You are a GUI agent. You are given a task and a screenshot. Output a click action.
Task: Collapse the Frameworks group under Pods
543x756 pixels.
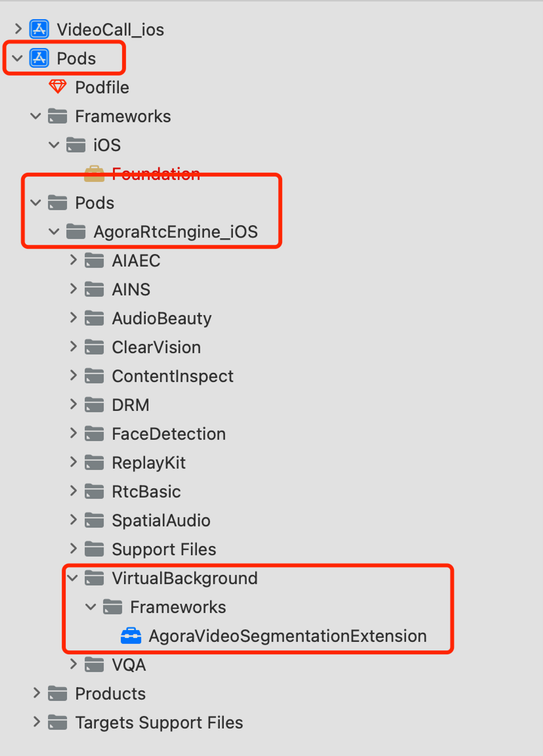36,116
